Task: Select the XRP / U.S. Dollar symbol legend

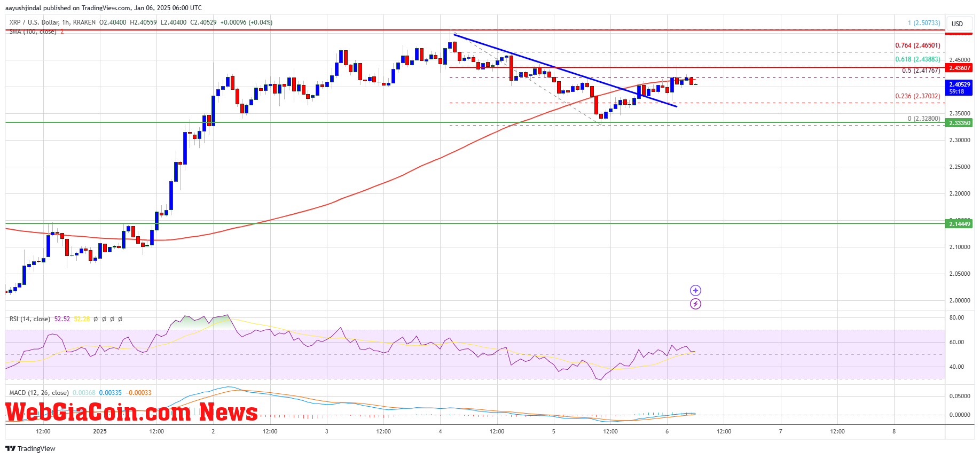Action: click(x=52, y=22)
